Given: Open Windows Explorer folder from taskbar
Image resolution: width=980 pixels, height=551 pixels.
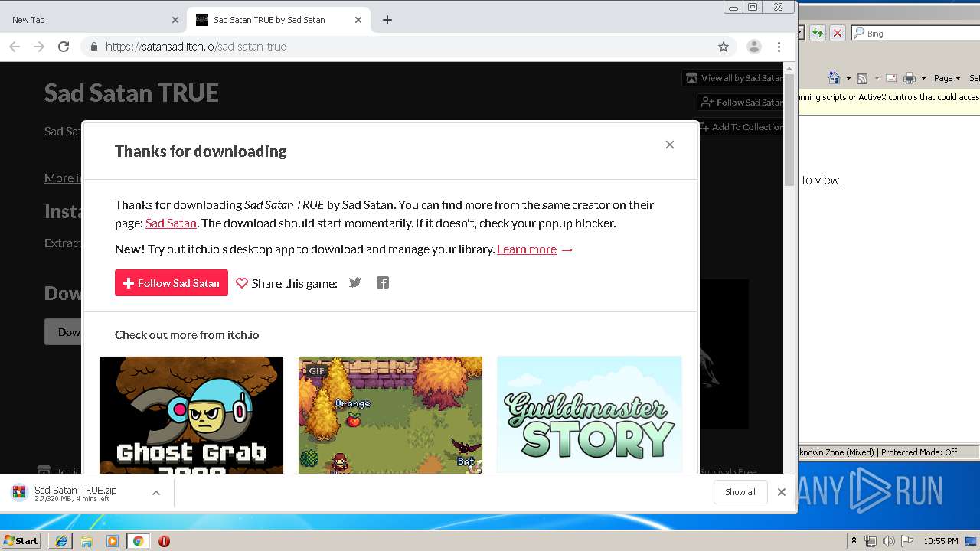Looking at the screenshot, I should click(x=87, y=541).
